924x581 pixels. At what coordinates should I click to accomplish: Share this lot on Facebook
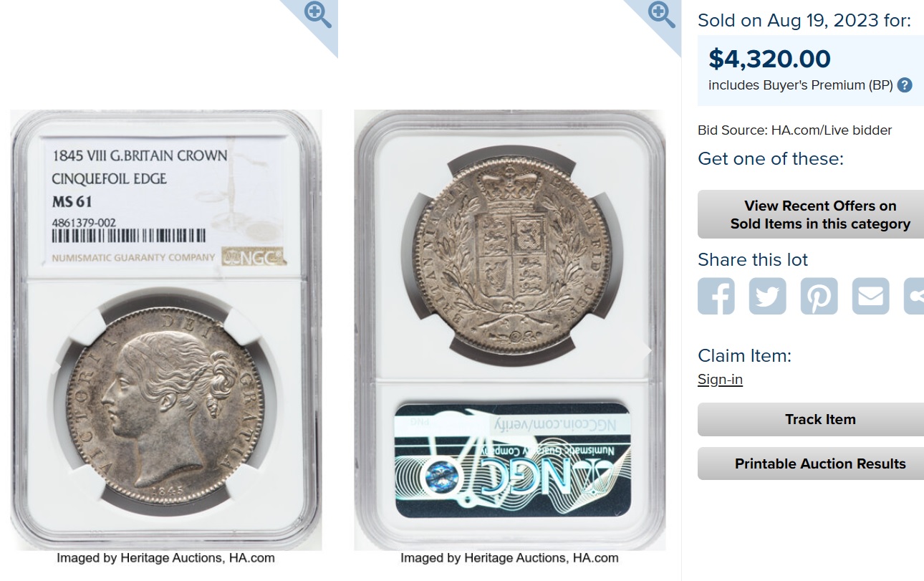716,296
